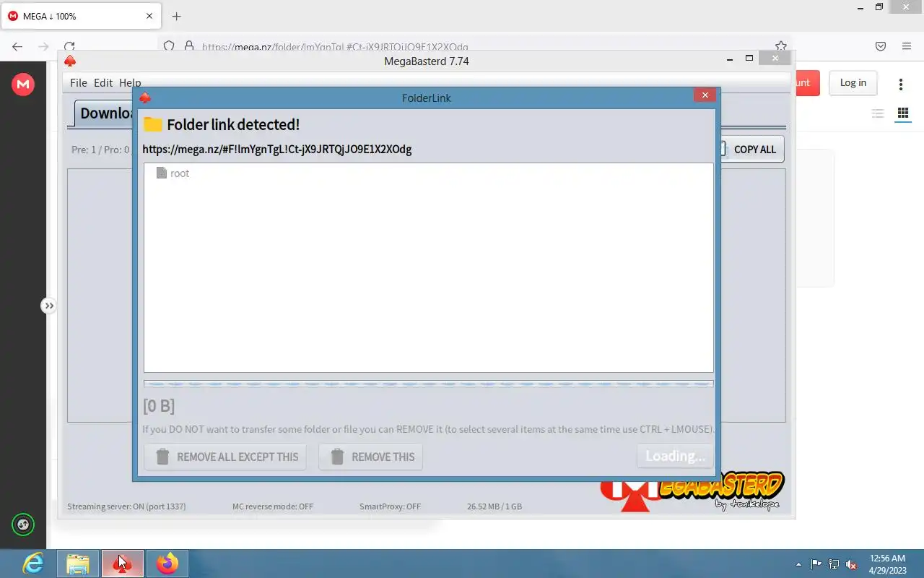Click the folder link URL text
Viewport: 924px width, 578px height.
tap(277, 150)
